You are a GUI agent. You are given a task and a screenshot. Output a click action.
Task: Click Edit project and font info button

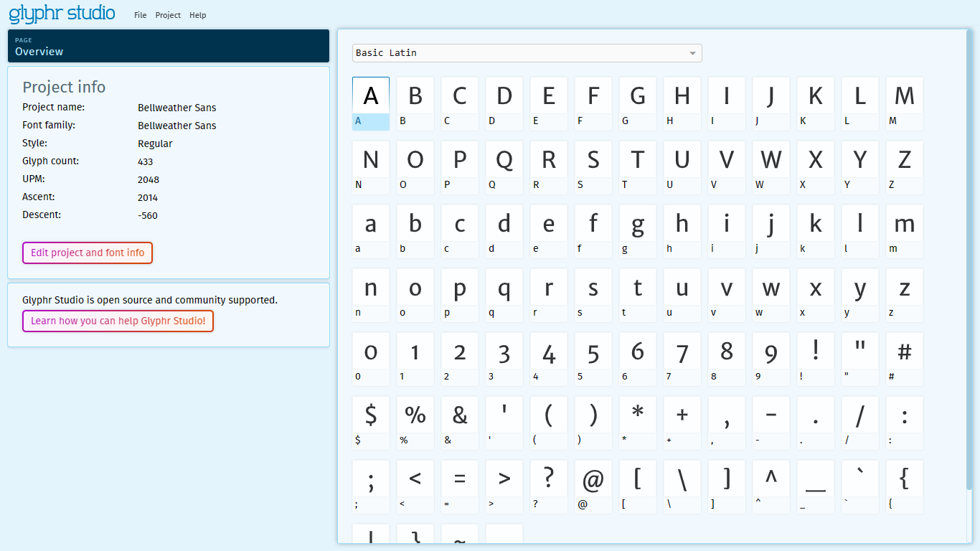[88, 253]
